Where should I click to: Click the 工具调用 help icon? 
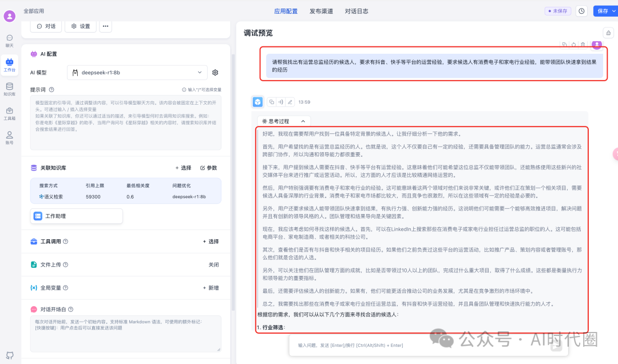tap(65, 242)
